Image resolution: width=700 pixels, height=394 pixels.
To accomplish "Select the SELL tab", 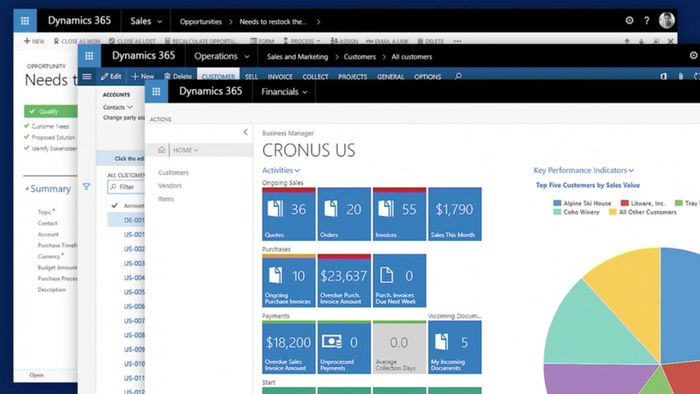I will pos(251,77).
